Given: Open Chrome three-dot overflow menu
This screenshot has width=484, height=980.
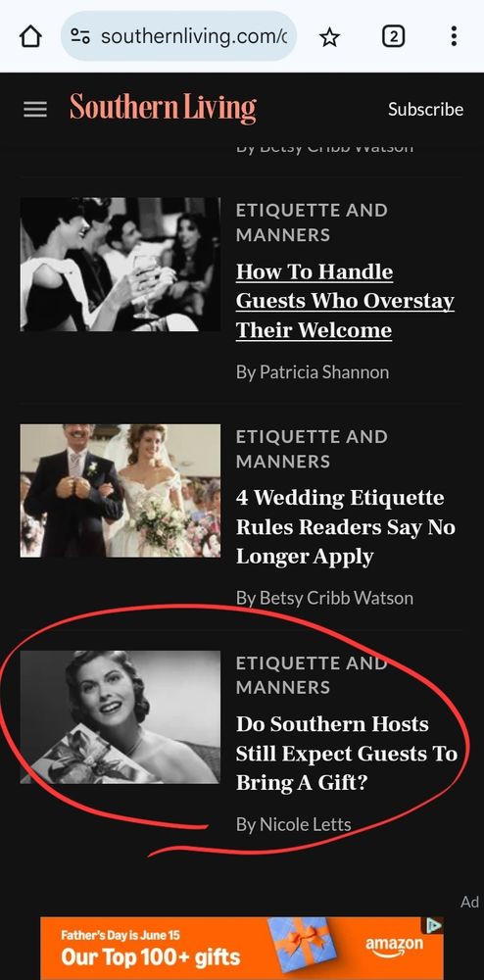Looking at the screenshot, I should click(x=454, y=36).
